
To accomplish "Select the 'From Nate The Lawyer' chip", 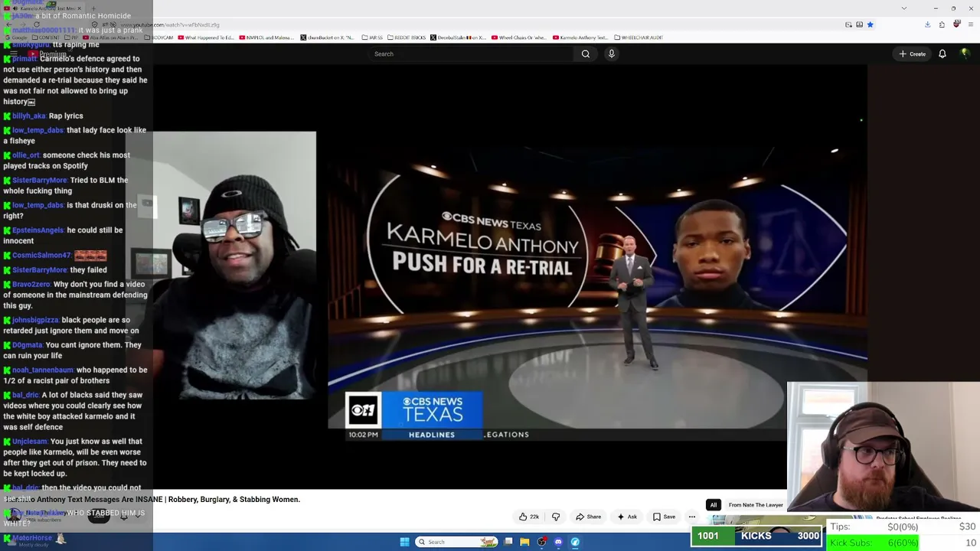I will 756,505.
